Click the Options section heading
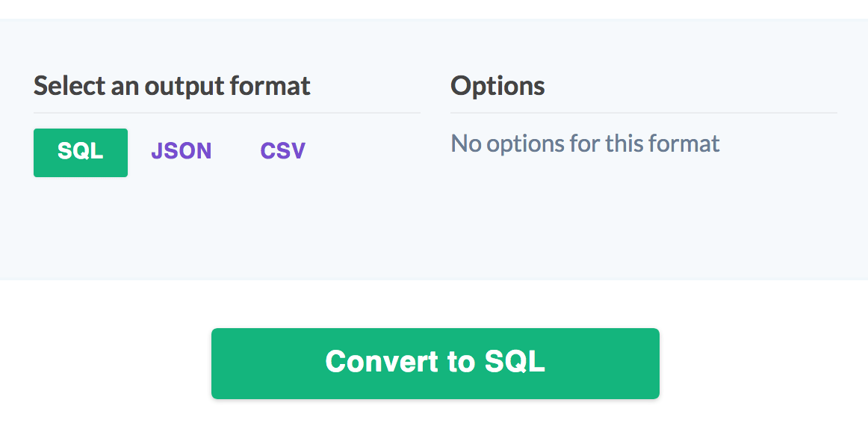Screen dimensions: 868x444 [x=497, y=85]
